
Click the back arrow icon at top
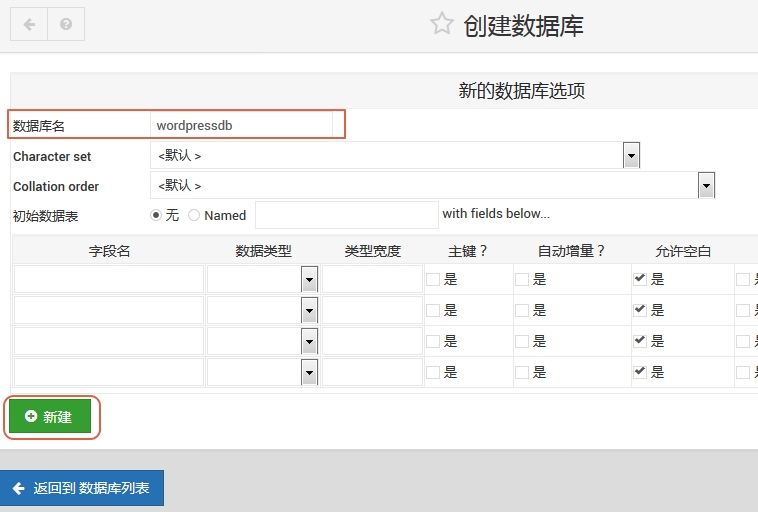coord(29,24)
